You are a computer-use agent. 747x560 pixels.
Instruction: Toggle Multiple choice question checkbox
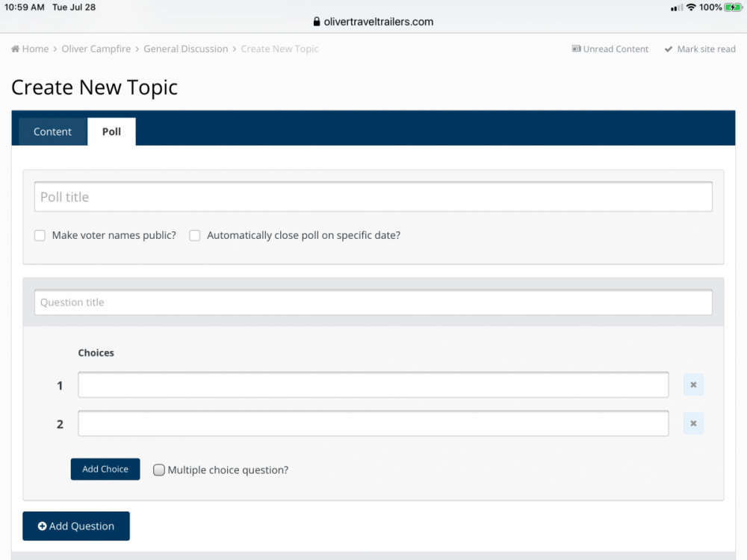click(x=159, y=470)
